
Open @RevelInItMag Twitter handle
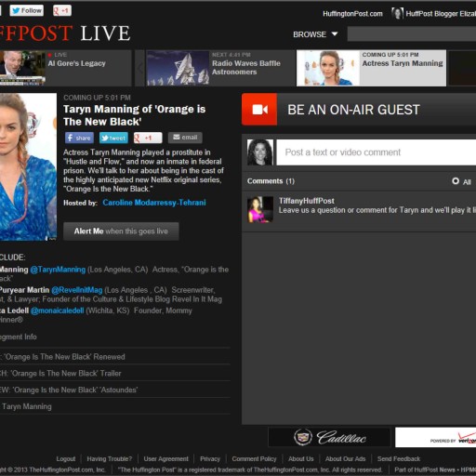(x=77, y=290)
